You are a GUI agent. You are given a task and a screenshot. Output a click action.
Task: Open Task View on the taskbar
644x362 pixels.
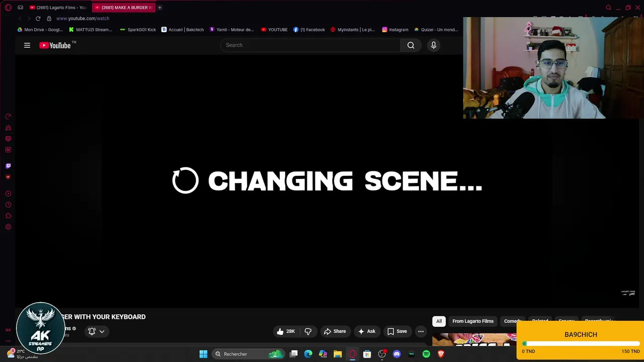point(294,354)
